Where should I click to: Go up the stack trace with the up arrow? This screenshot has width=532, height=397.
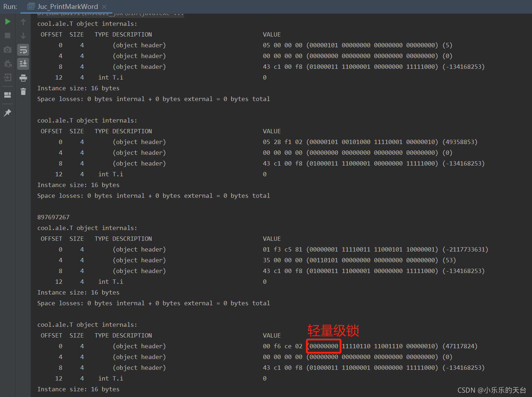(x=23, y=22)
